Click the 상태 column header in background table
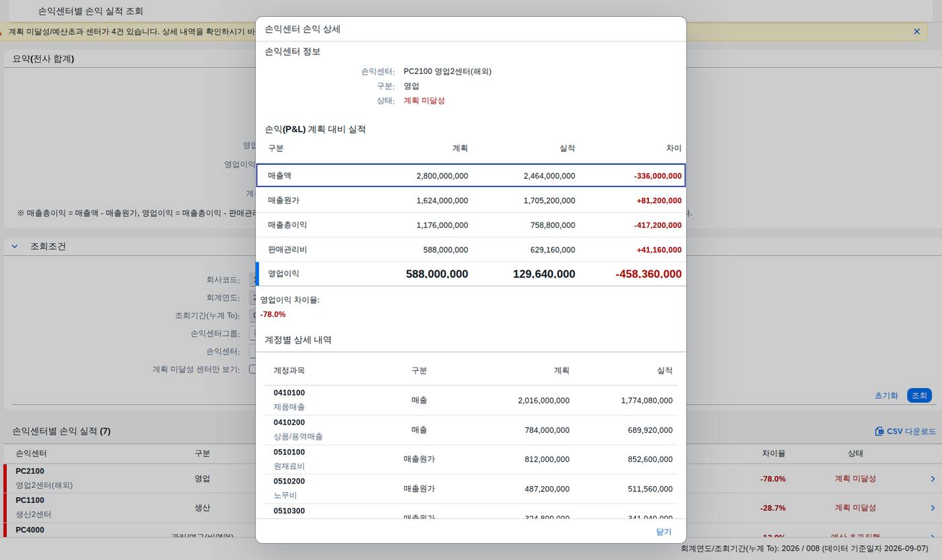This screenshot has width=942, height=560. click(x=855, y=454)
